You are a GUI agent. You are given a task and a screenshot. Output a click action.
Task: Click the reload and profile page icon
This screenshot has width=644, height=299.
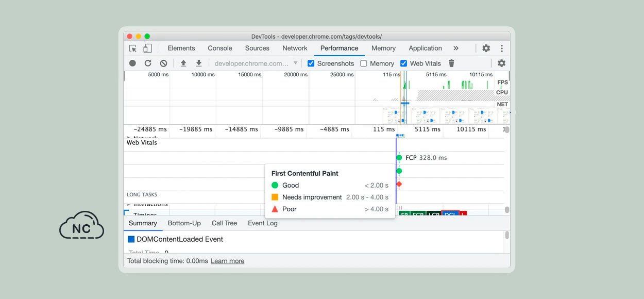148,63
